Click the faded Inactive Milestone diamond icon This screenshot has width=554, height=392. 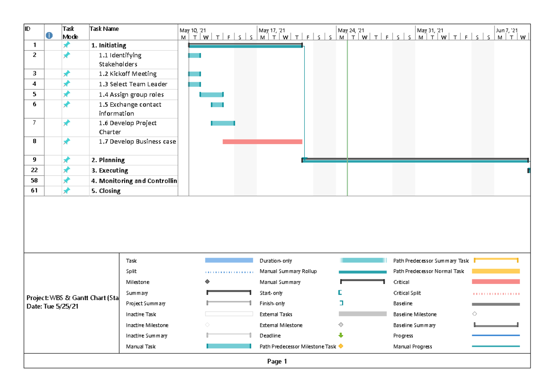206,325
